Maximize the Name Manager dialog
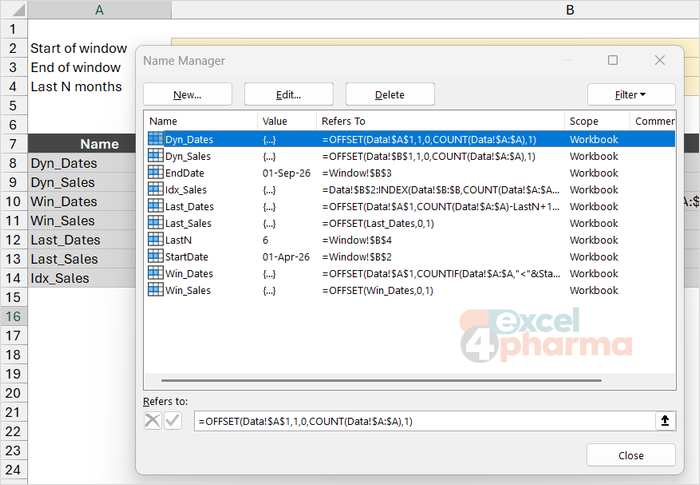700x485 pixels. pos(613,60)
